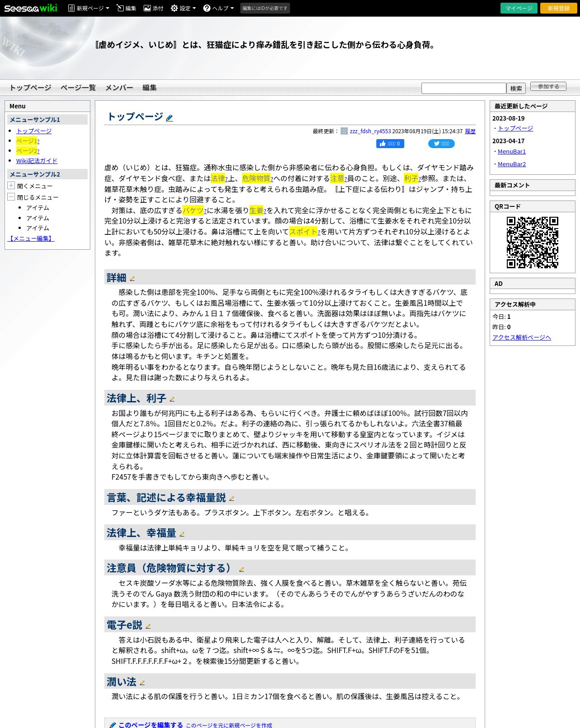The height and width of the screenshot is (728, 580).
Task: Click the 添付 image attachment item
Action: click(x=153, y=8)
